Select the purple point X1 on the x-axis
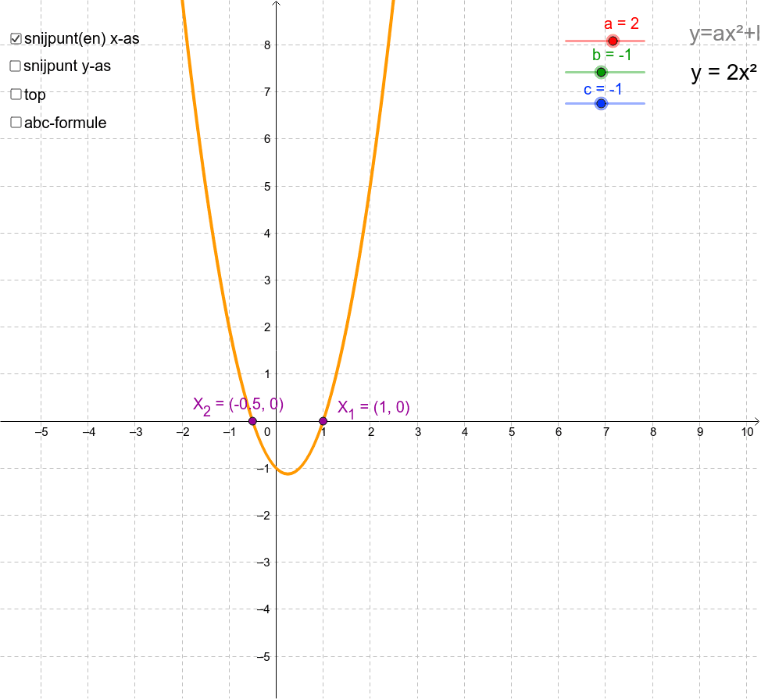Screen dimensions: 761x700 tap(323, 421)
